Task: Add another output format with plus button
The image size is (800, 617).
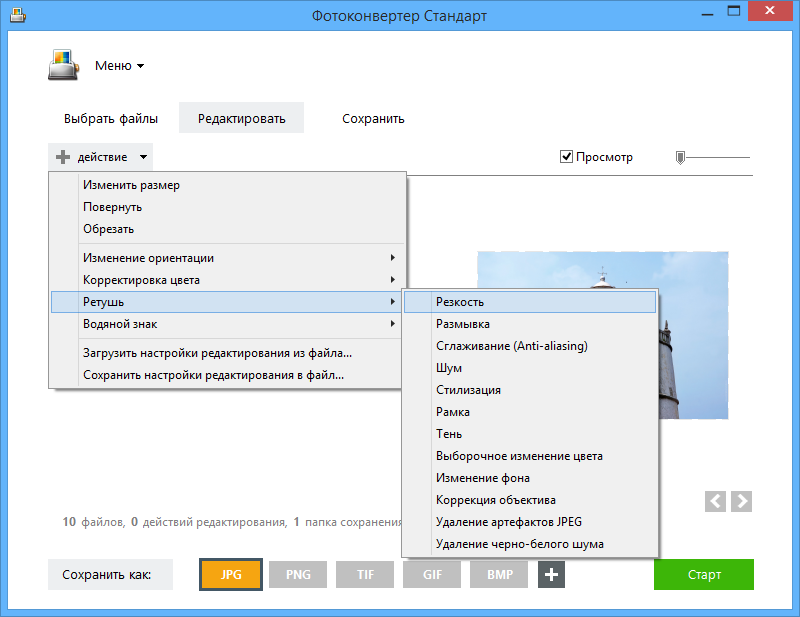Action: coord(551,575)
